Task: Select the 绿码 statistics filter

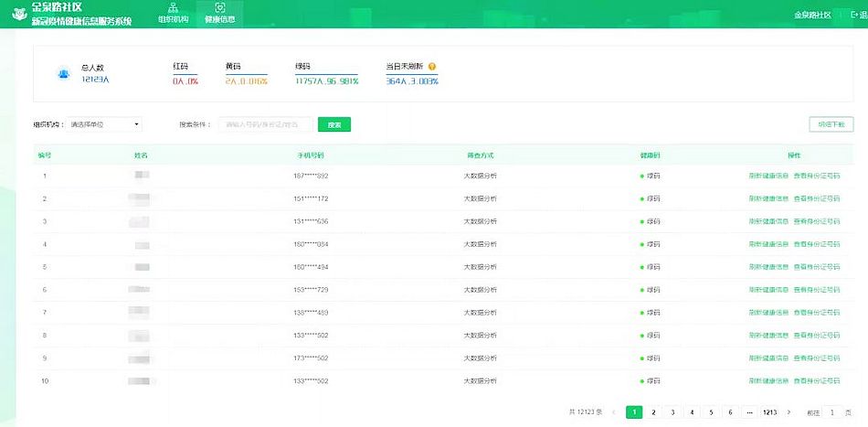Action: coord(326,74)
